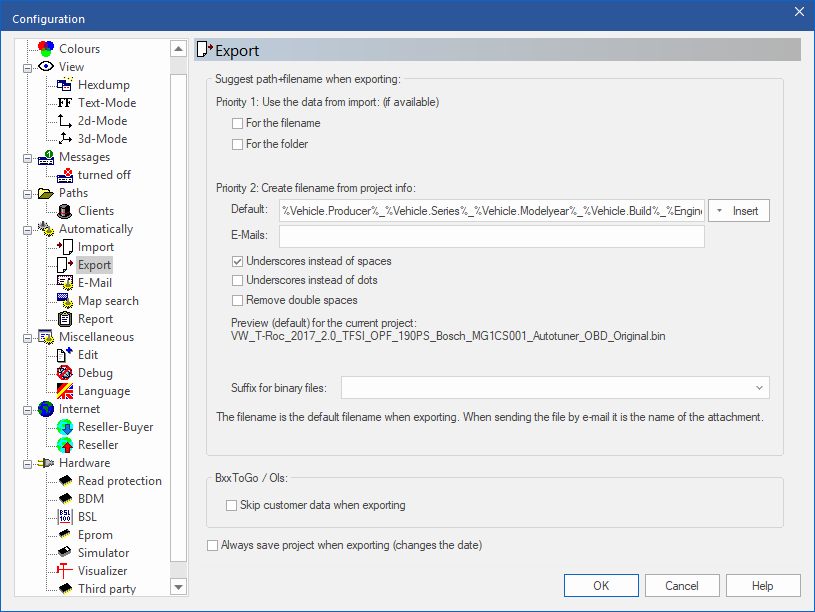Open Help for this dialog
The height and width of the screenshot is (612, 815).
(x=763, y=586)
